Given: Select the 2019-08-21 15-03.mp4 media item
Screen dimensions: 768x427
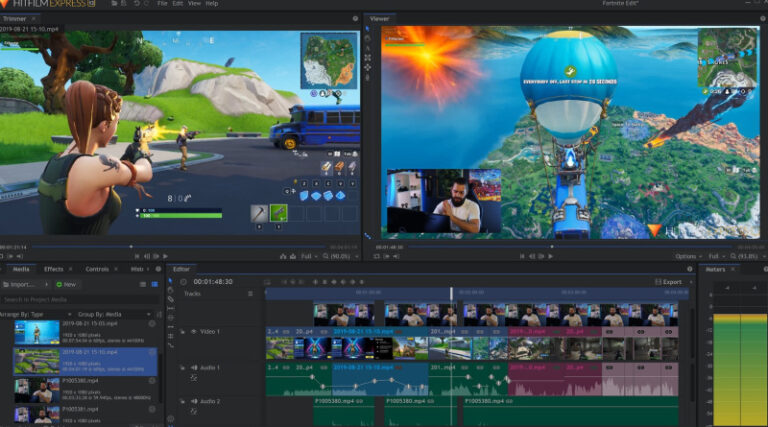Looking at the screenshot, I should pyautogui.click(x=85, y=332).
